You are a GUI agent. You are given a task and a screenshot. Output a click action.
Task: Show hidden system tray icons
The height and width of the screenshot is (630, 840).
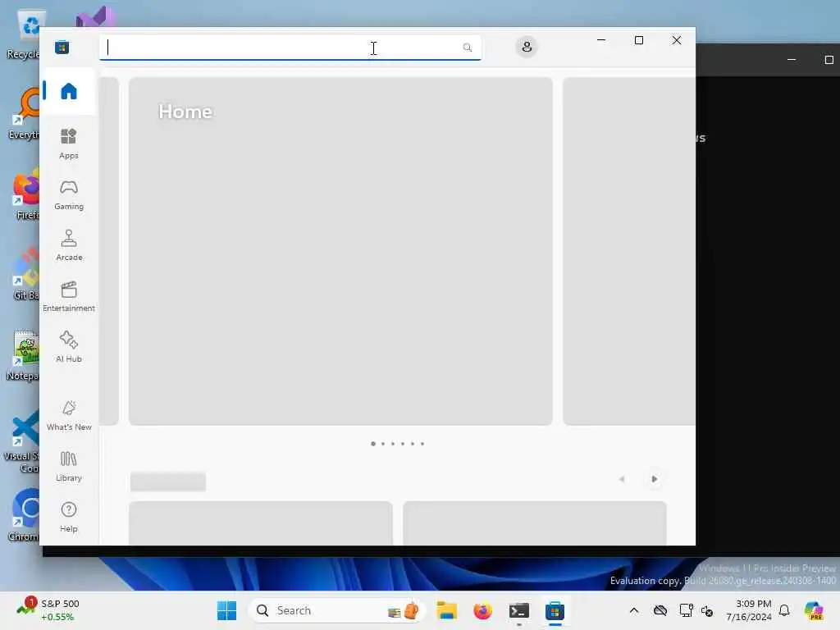pos(634,610)
